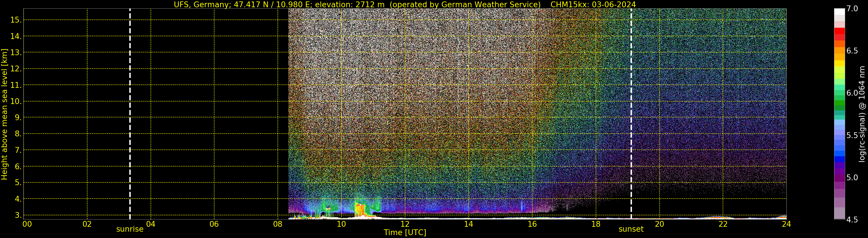Click time tick label "06"
The width and height of the screenshot is (868, 238).
(x=214, y=224)
